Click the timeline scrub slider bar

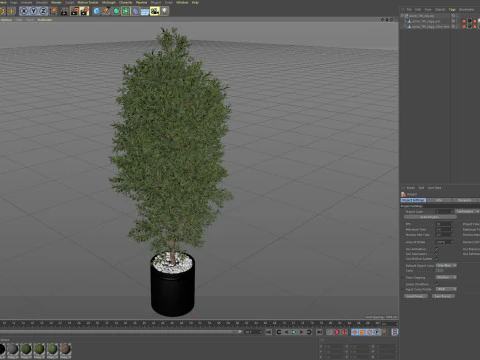(121, 332)
